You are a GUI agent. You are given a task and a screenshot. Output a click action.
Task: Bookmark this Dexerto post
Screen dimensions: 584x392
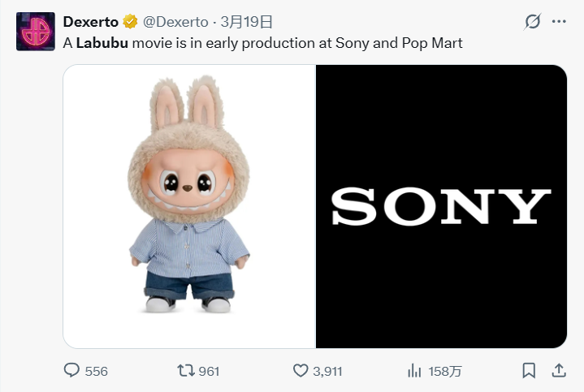tap(529, 371)
